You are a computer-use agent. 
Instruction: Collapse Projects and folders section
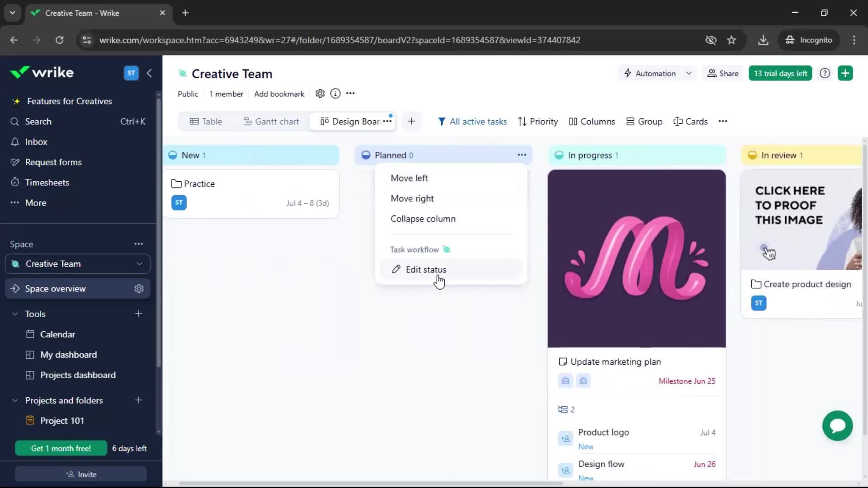click(15, 400)
